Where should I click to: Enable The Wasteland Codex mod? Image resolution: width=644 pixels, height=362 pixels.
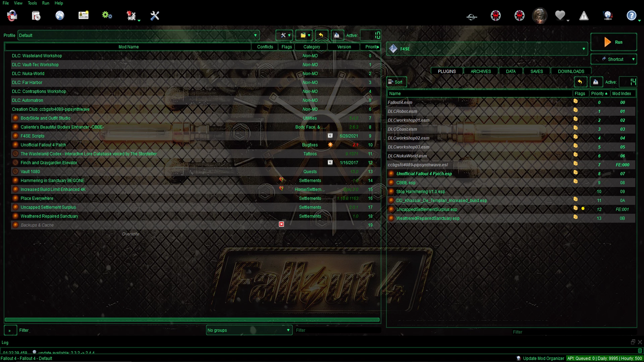(15, 154)
